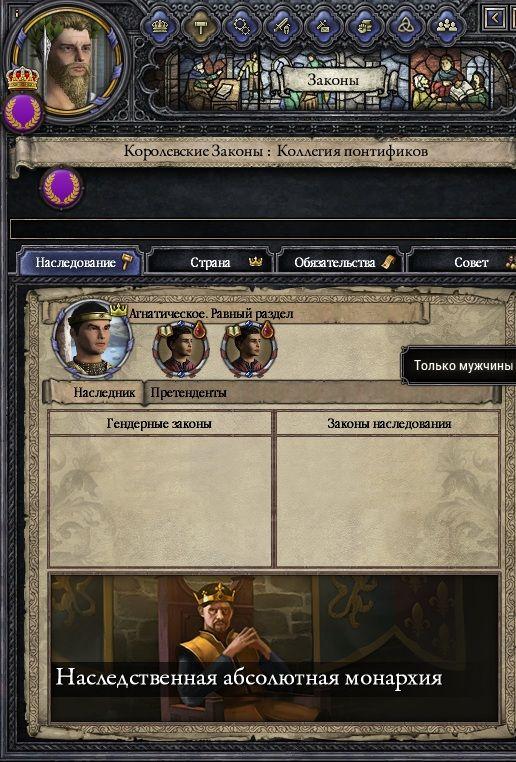The image size is (516, 762).
Task: Click the rightmost small pretender portrait
Action: pyautogui.click(x=249, y=348)
